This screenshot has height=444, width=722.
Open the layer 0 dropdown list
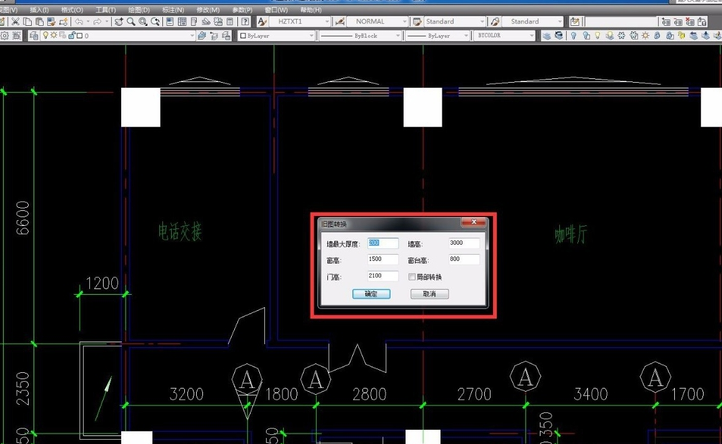192,35
